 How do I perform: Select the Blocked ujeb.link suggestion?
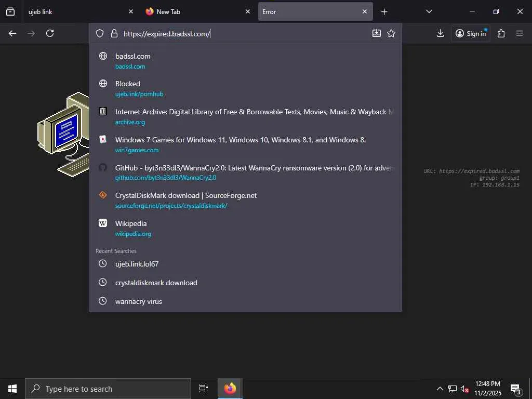pyautogui.click(x=245, y=88)
